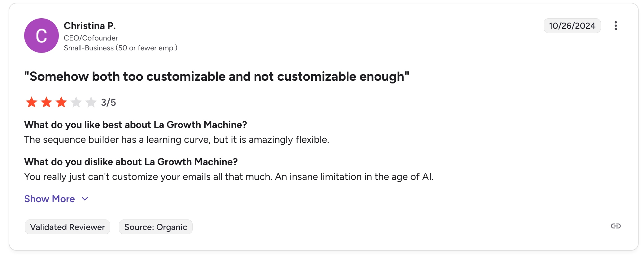Open the three-dot options menu

pyautogui.click(x=616, y=26)
